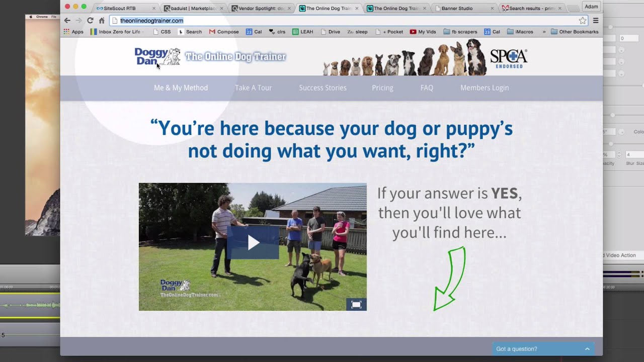Open the browser home page icon
Screen dimensions: 644x362
pos(102,21)
